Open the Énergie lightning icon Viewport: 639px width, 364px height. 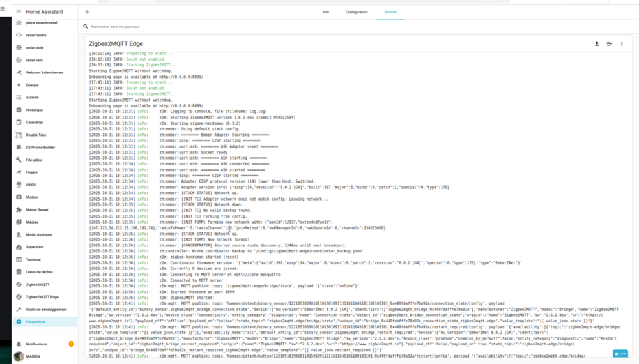click(x=19, y=85)
